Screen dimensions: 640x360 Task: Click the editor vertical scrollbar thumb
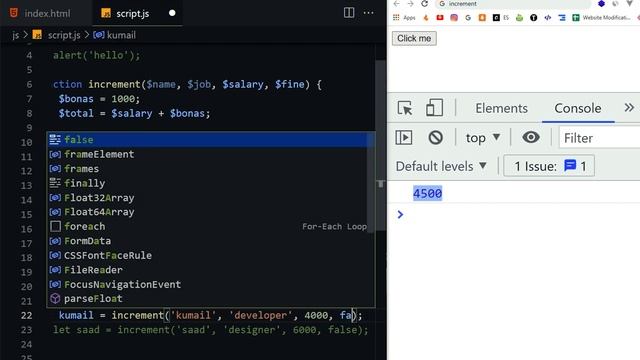[x=380, y=145]
